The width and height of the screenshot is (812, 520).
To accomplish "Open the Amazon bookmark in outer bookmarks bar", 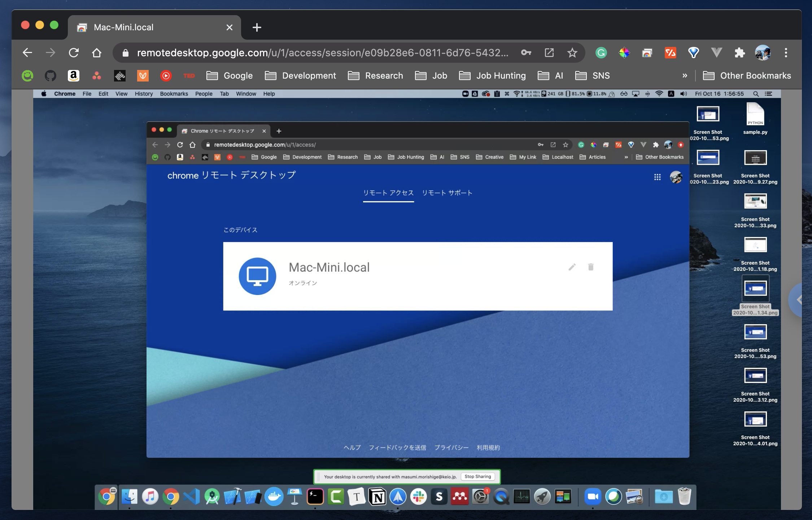I will 73,76.
